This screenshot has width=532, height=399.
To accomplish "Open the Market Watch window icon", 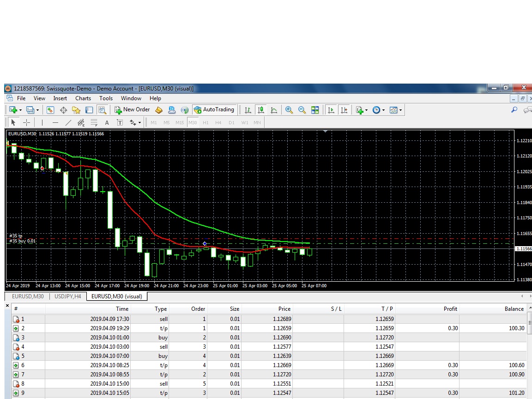I will point(50,110).
